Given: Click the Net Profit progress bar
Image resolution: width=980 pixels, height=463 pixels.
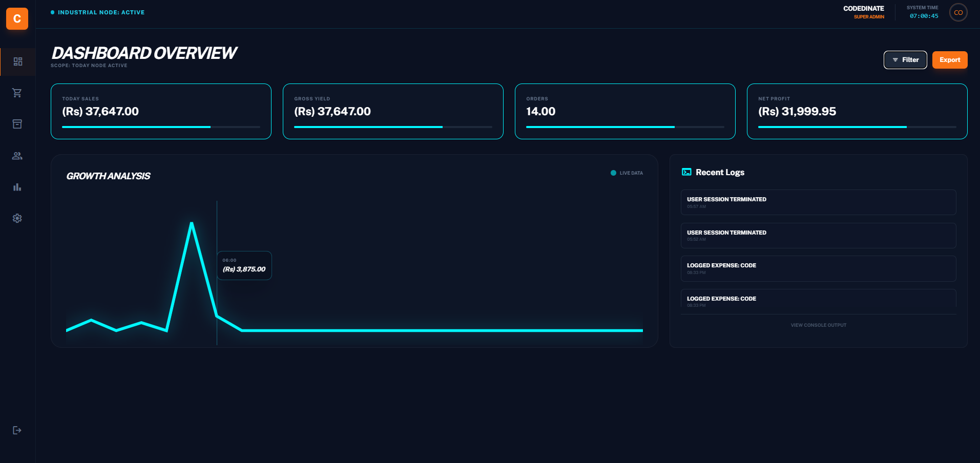Looking at the screenshot, I should point(857,127).
